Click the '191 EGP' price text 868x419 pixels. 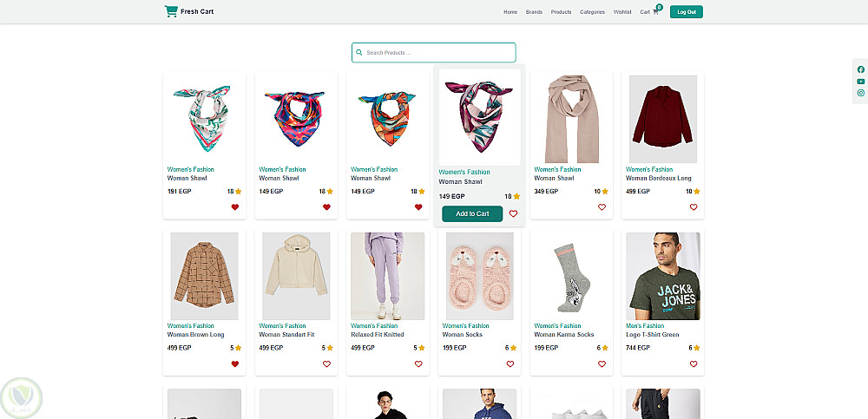(180, 192)
